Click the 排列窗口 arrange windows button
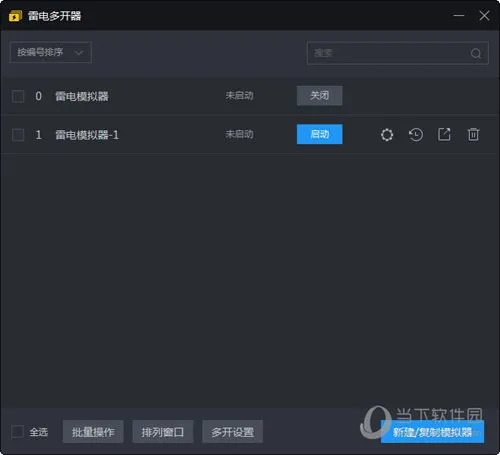This screenshot has height=455, width=500. (x=163, y=432)
